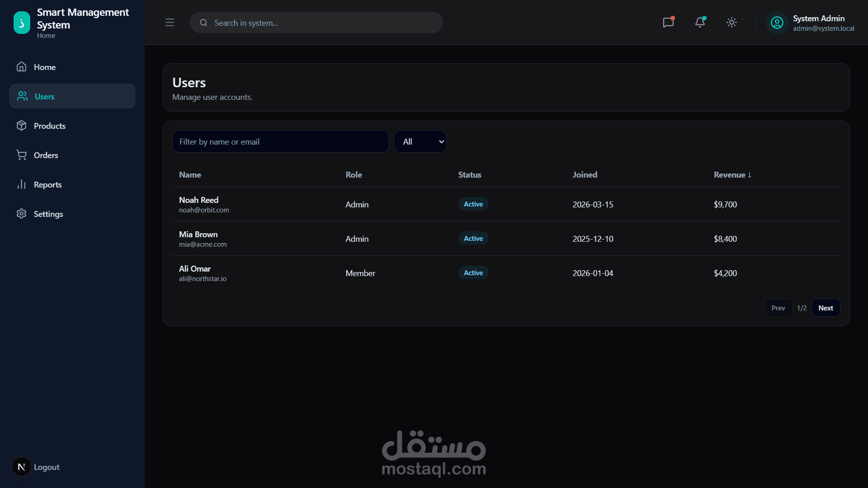868x488 pixels.
Task: Click the Search in system field
Action: (316, 23)
